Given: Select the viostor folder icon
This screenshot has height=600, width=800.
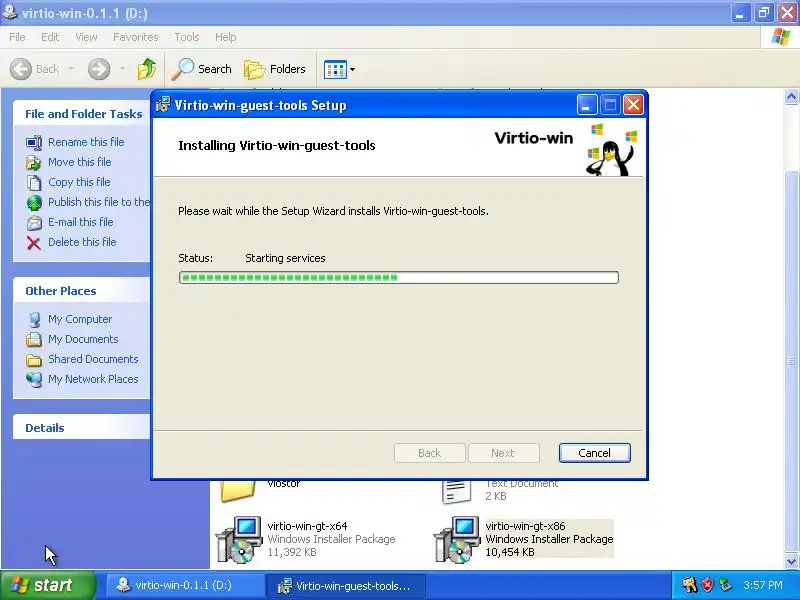Looking at the screenshot, I should click(238, 490).
